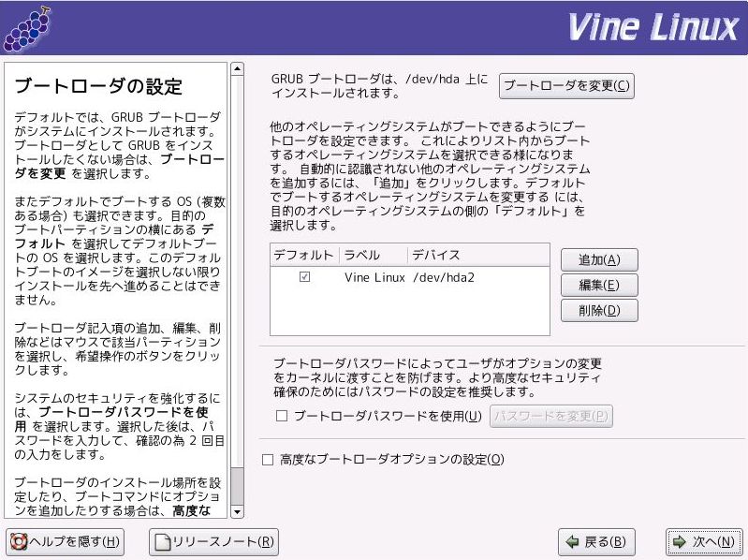This screenshot has height=560, width=748.
Task: Click ブートローダを変更(C) button
Action: (566, 86)
